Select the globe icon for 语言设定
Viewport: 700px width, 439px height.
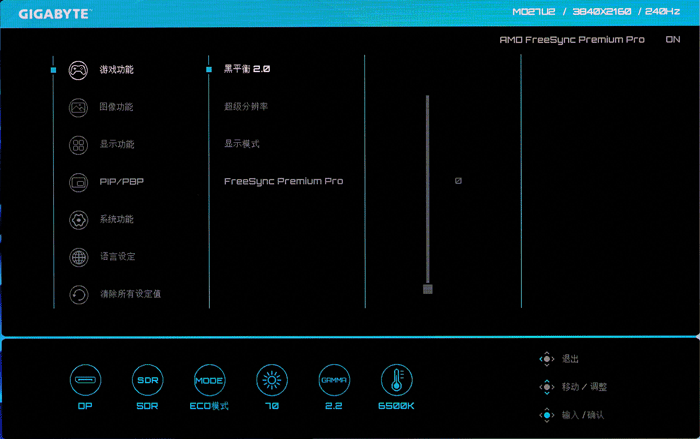click(79, 258)
